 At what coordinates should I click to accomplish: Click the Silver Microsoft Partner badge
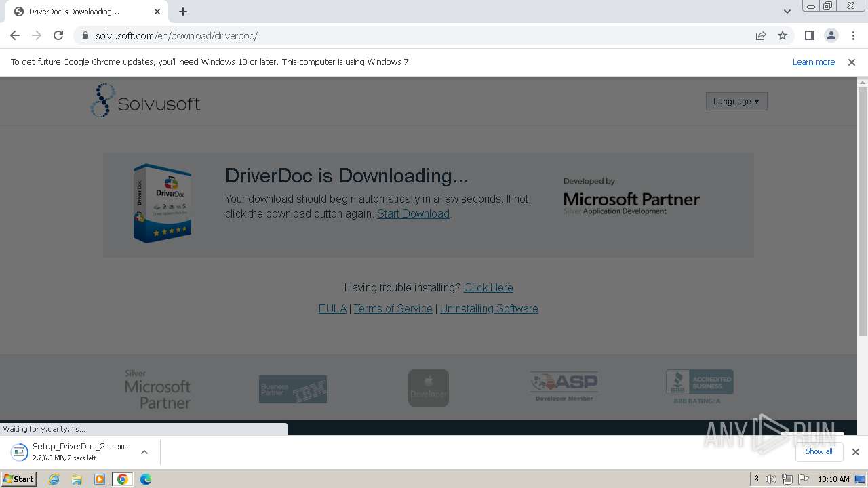[157, 389]
